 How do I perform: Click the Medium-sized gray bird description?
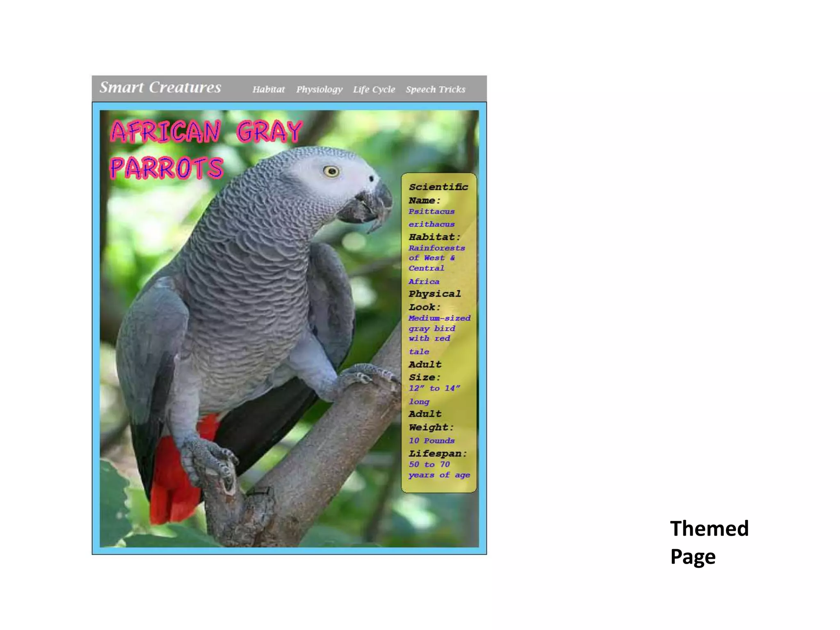438,328
